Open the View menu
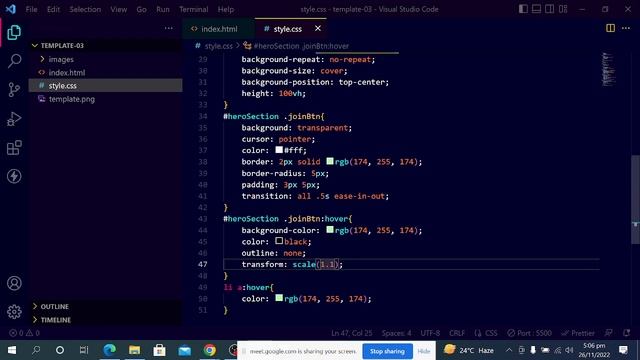 118,9
